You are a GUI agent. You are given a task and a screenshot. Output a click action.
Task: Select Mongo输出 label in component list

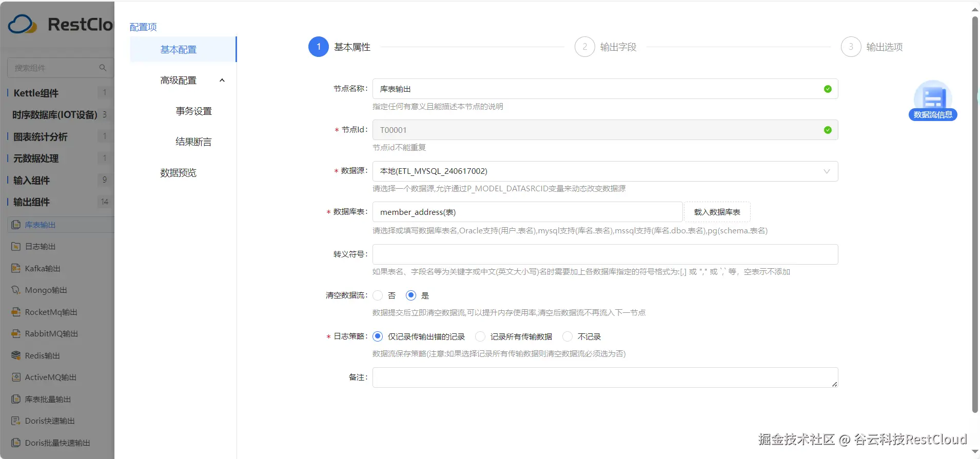[46, 290]
